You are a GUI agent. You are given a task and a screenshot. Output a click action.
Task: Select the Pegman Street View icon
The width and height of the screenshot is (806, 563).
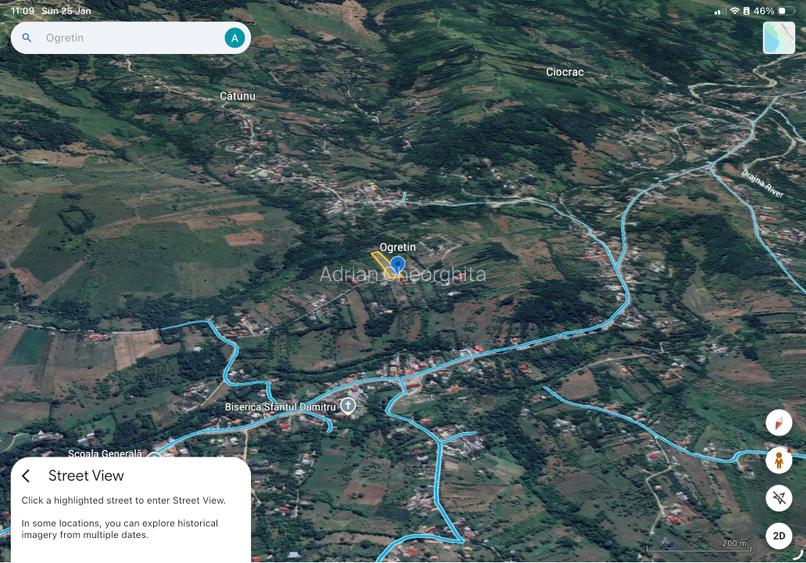pyautogui.click(x=779, y=460)
